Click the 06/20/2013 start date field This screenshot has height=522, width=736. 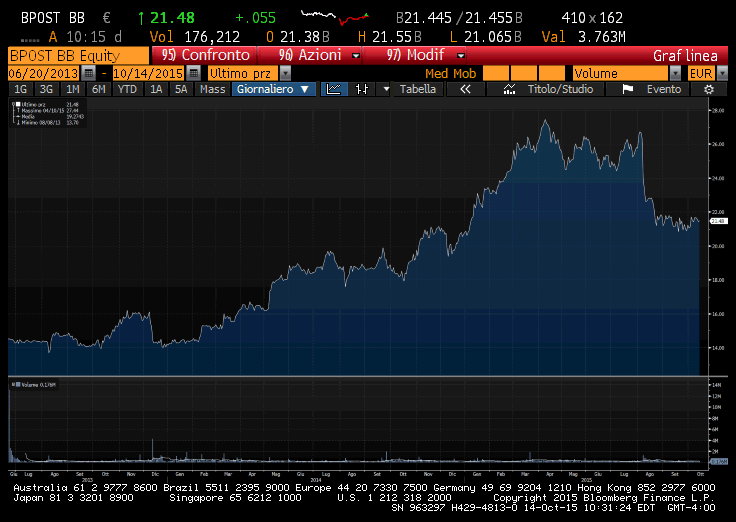tap(43, 73)
